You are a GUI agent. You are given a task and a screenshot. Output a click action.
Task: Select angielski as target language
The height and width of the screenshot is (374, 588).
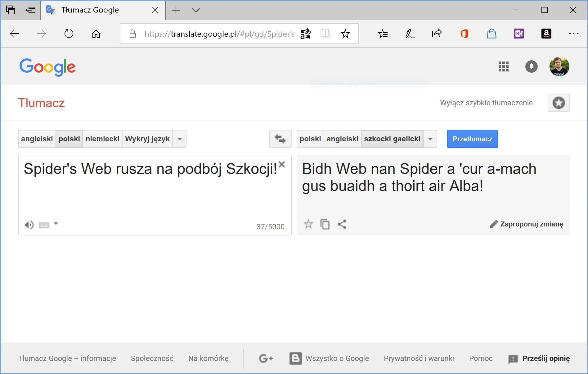tap(343, 139)
